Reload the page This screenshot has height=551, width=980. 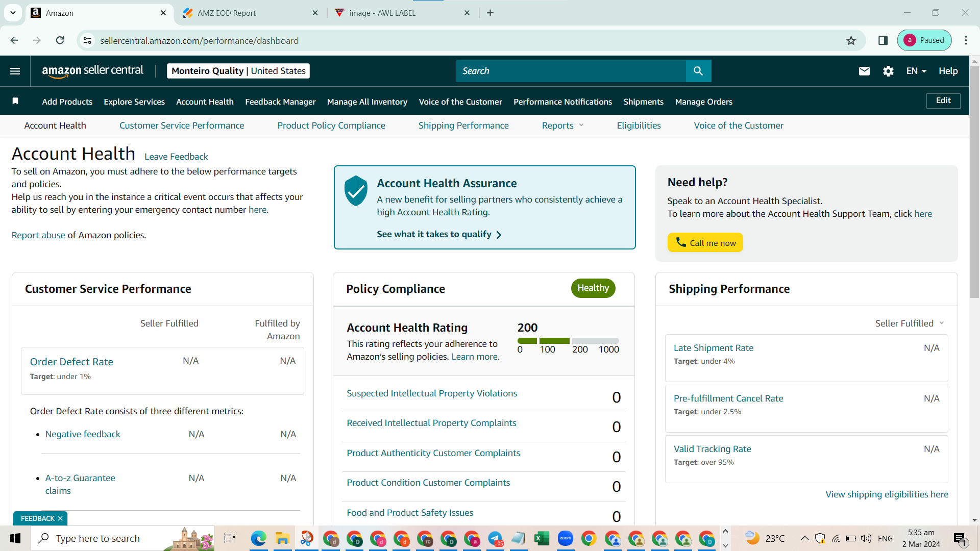coord(60,40)
